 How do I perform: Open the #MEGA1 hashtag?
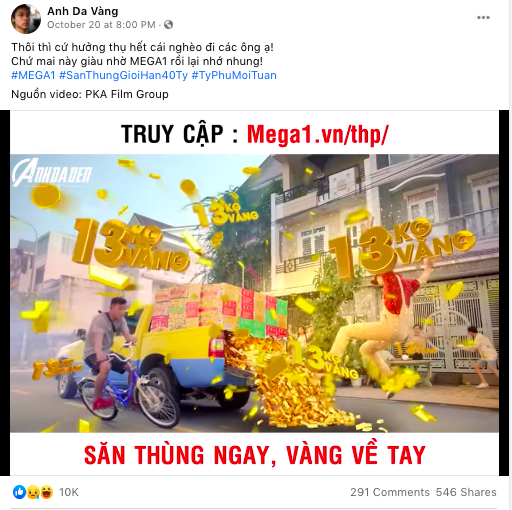[x=33, y=75]
